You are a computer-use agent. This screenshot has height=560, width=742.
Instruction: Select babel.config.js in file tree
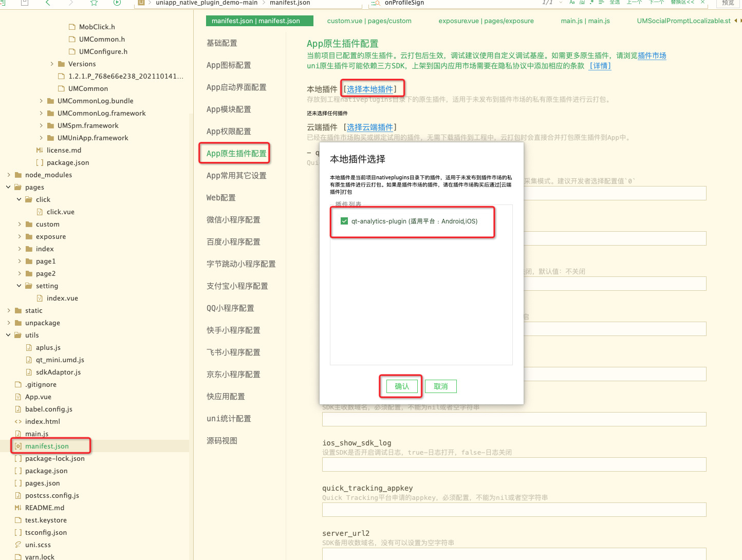(x=49, y=409)
